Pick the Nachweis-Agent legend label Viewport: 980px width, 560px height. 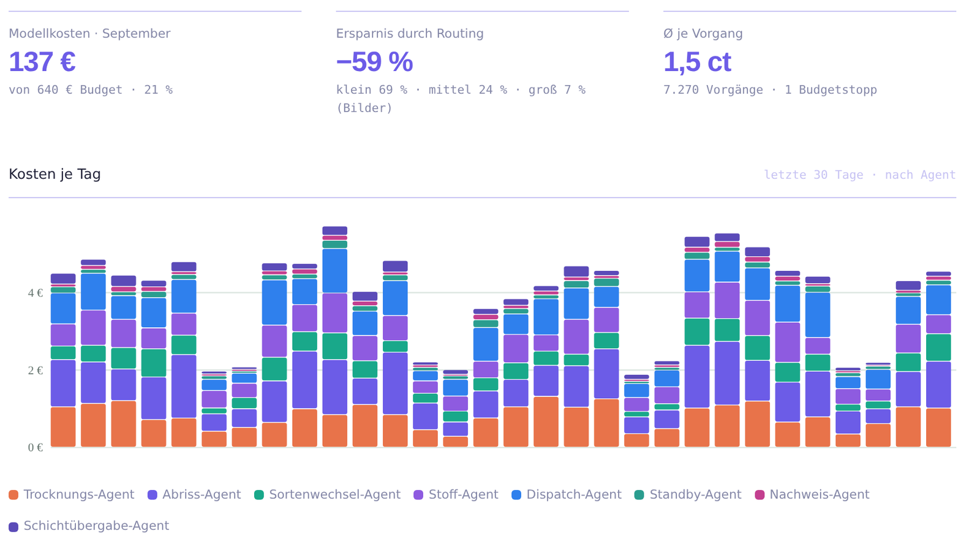[820, 494]
